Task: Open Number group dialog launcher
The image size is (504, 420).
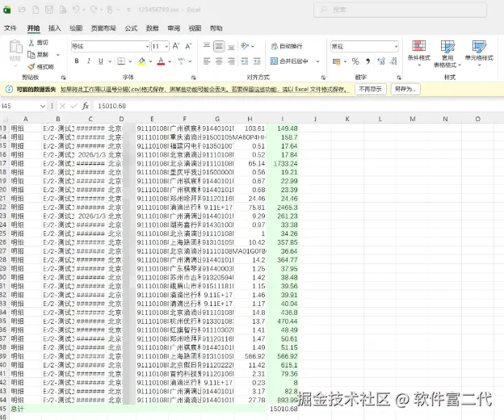Action: click(x=399, y=78)
